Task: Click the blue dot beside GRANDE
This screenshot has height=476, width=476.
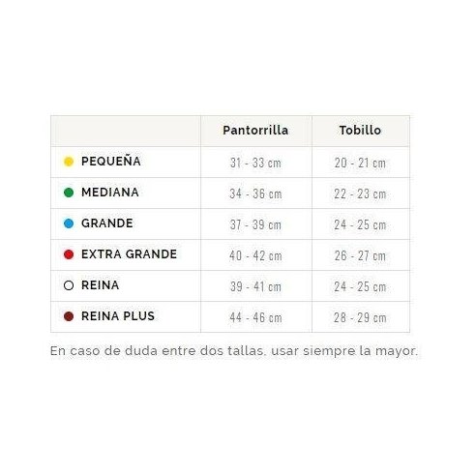Action: click(x=69, y=223)
